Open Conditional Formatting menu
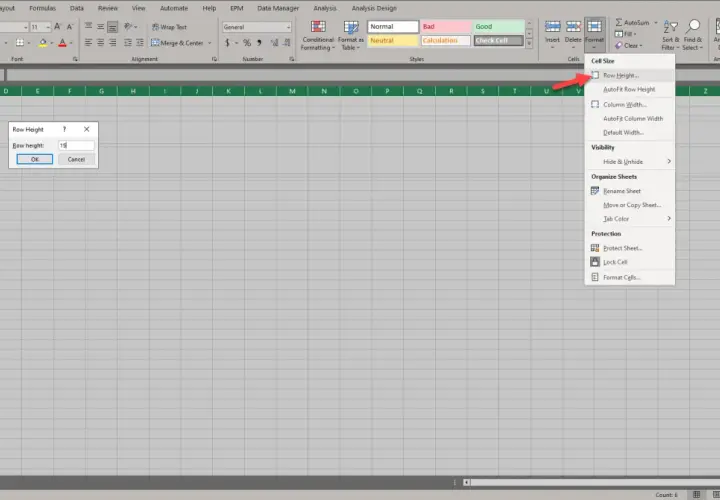This screenshot has height=500, width=720. tap(318, 35)
